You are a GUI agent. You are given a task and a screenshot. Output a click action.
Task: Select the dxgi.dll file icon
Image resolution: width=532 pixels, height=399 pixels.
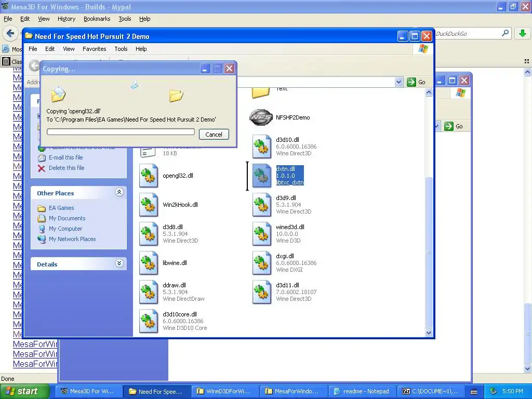pyautogui.click(x=262, y=263)
